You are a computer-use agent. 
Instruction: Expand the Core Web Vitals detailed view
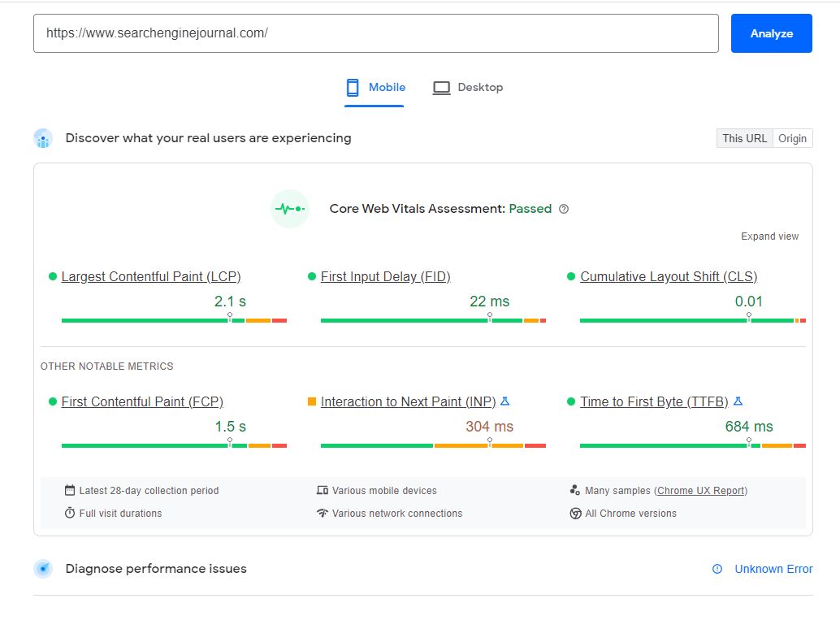coord(769,236)
